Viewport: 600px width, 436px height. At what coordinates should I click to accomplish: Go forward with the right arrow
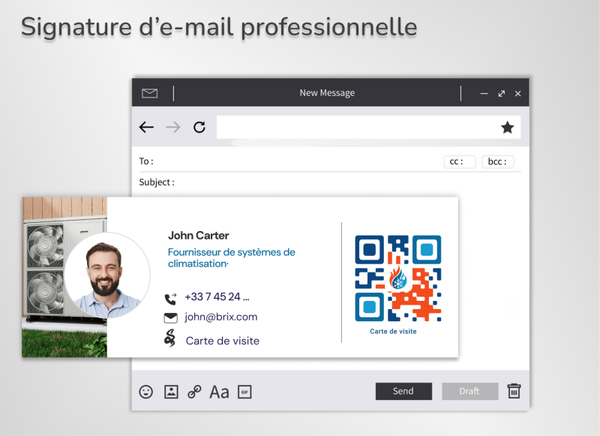pyautogui.click(x=173, y=127)
